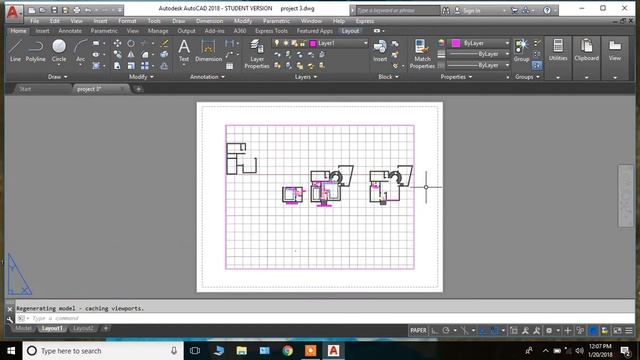Image resolution: width=640 pixels, height=360 pixels.
Task: Click the Insert block icon
Action: (x=380, y=50)
